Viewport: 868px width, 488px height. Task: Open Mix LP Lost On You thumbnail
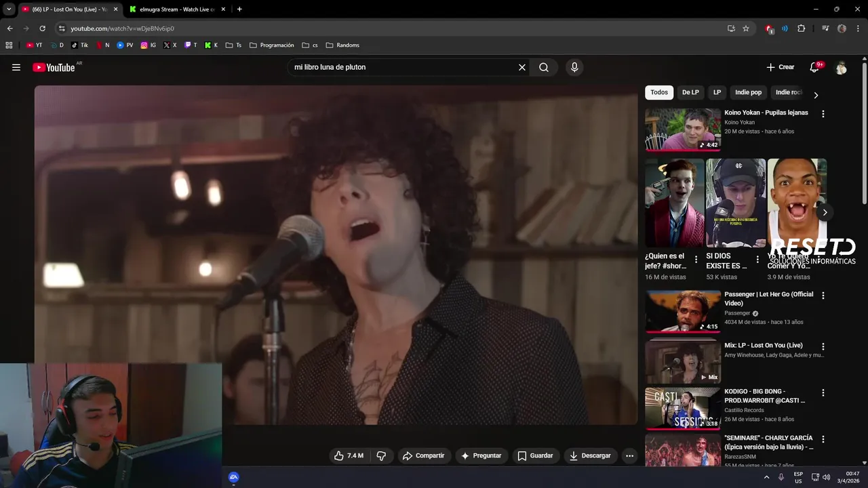pos(683,362)
